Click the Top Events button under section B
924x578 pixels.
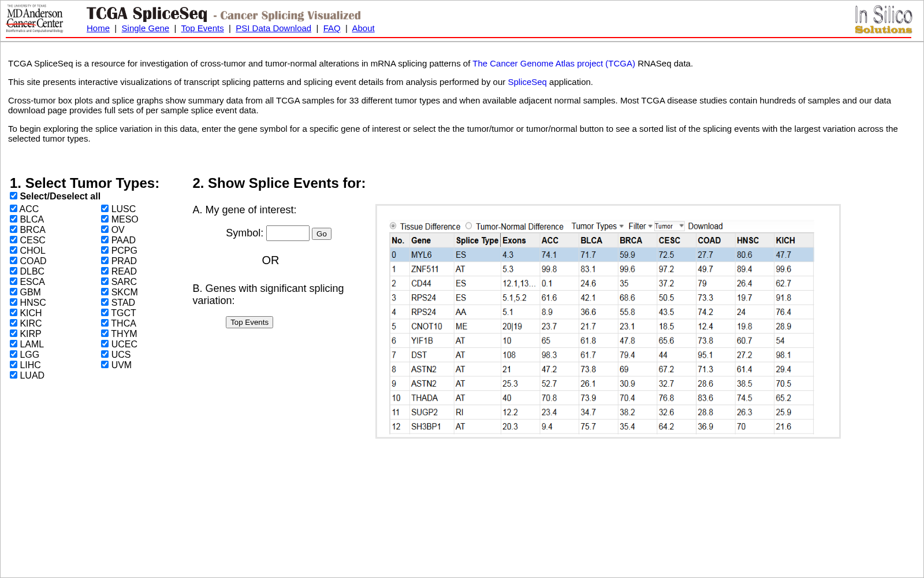click(x=249, y=322)
